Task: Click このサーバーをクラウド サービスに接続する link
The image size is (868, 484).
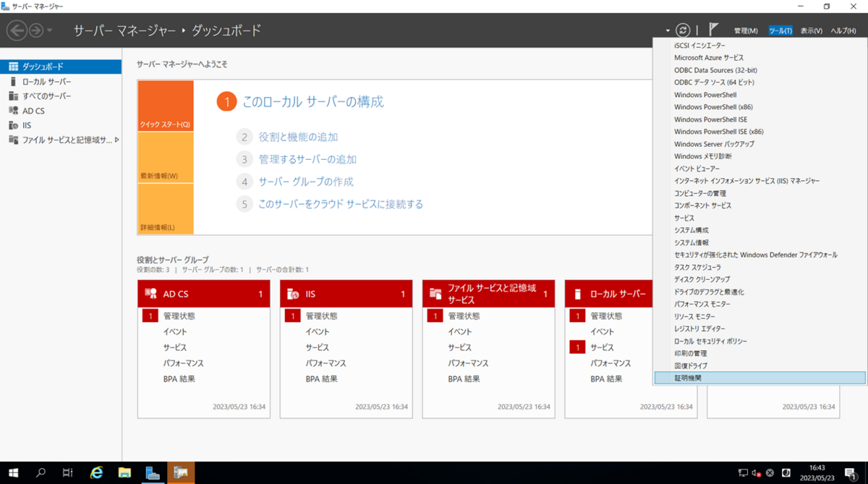Action: coord(341,204)
